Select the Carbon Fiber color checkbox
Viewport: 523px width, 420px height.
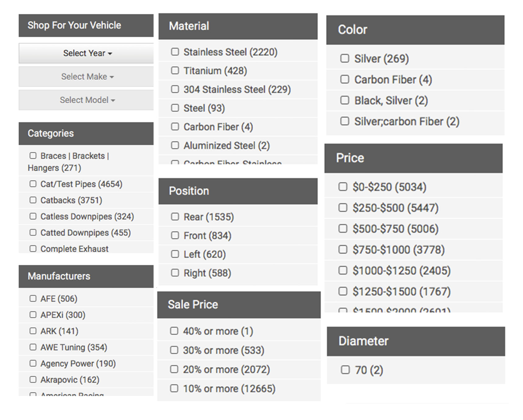[345, 79]
